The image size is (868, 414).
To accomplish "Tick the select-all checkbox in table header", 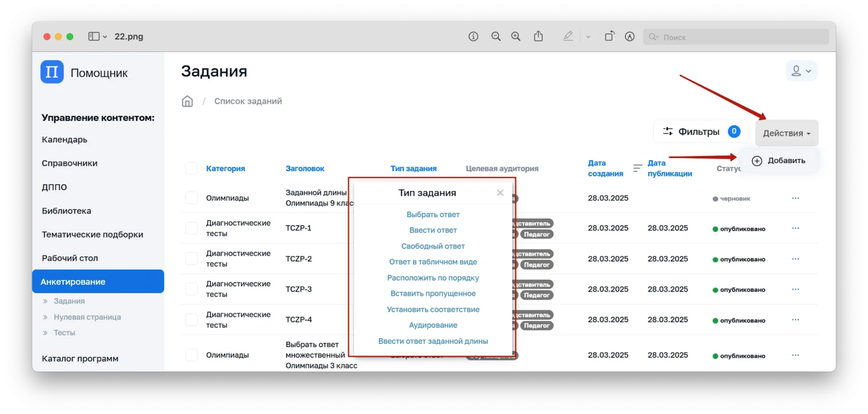I will [192, 168].
